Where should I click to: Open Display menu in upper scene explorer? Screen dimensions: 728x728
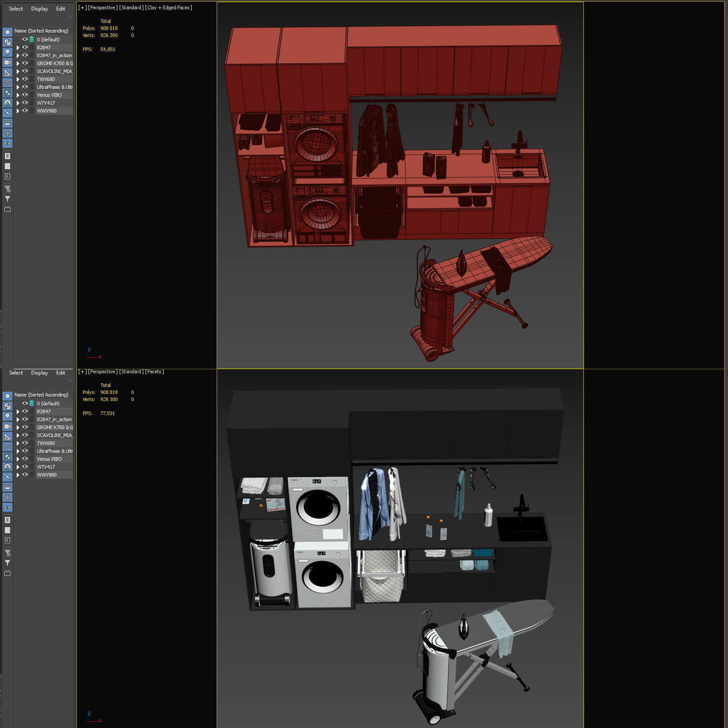[40, 9]
